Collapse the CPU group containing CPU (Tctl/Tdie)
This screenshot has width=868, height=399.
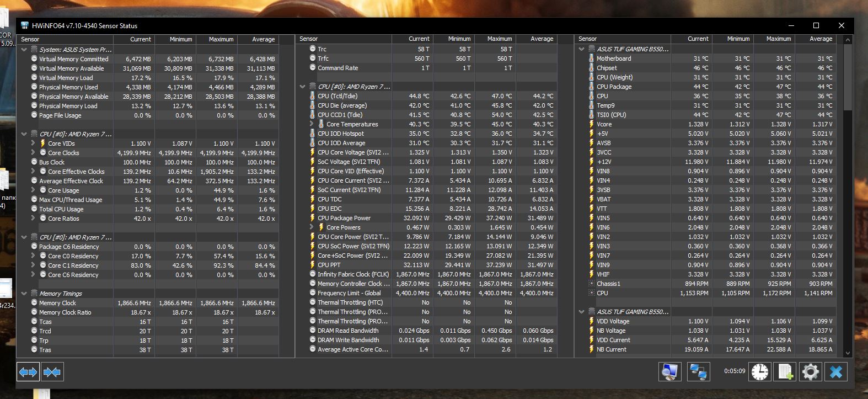[x=303, y=87]
